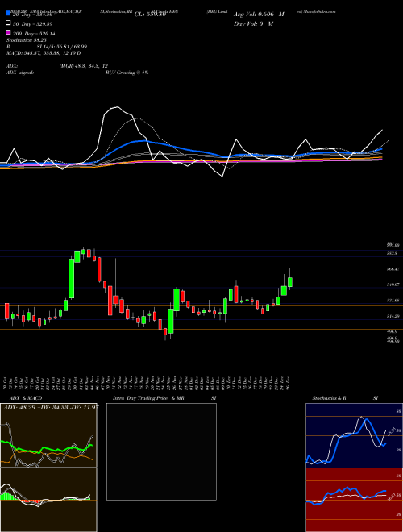This screenshot has width=403, height=532.
Task: Click the 'ADX & MACD' panel title
Action: (26, 398)
